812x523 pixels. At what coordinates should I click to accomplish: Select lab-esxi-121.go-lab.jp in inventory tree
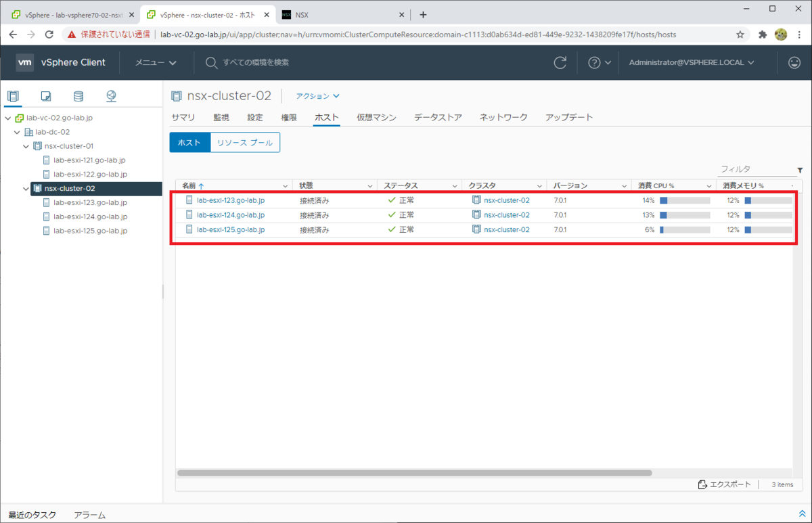pyautogui.click(x=90, y=160)
